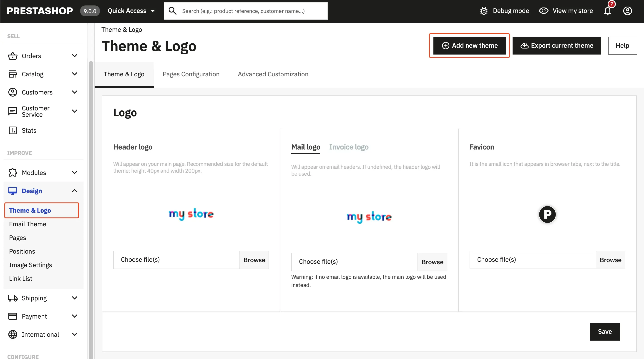Click the 9.0.0 version badge
Screen dimensions: 644x359
coord(90,11)
